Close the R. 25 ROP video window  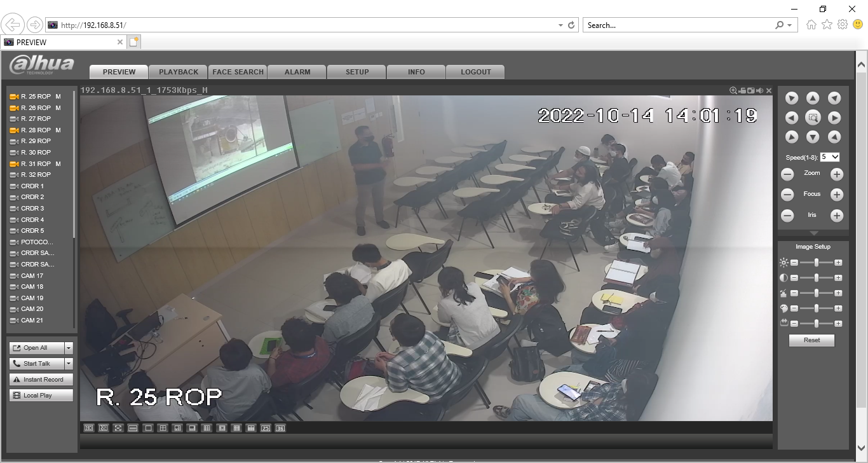pyautogui.click(x=769, y=90)
